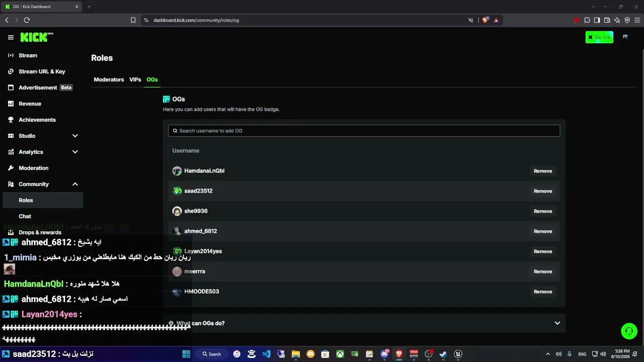This screenshot has height=362, width=644.
Task: Click the muted-site speaker icon in address bar
Action: tap(471, 20)
